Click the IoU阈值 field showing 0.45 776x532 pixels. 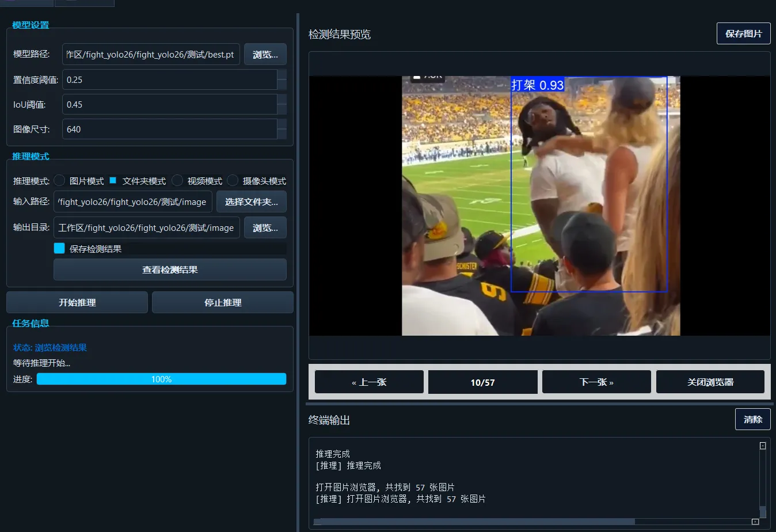coord(169,104)
